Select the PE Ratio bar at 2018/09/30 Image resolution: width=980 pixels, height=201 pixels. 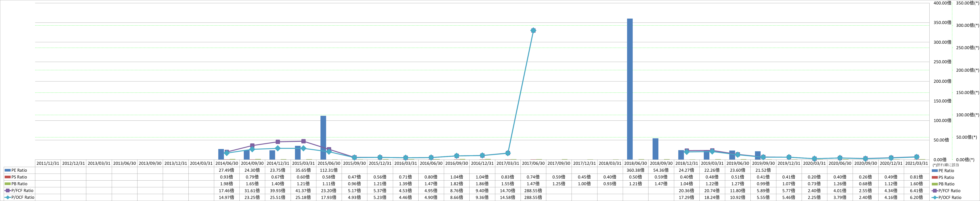[x=655, y=149]
